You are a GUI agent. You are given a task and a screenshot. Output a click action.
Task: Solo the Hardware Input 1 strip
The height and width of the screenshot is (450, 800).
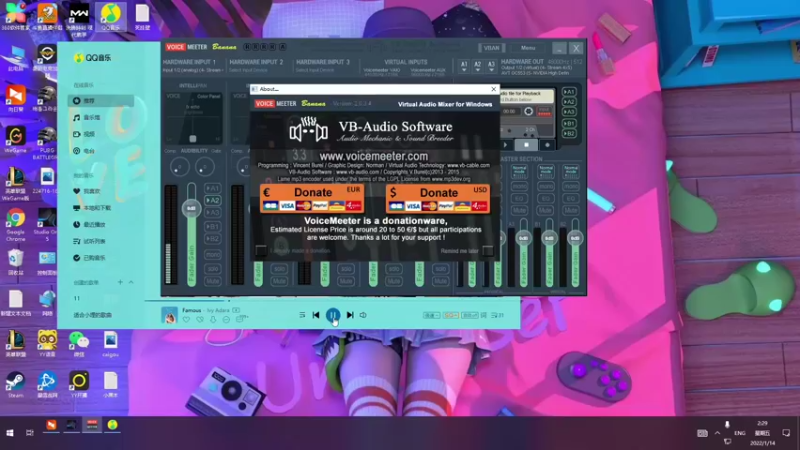(x=212, y=268)
